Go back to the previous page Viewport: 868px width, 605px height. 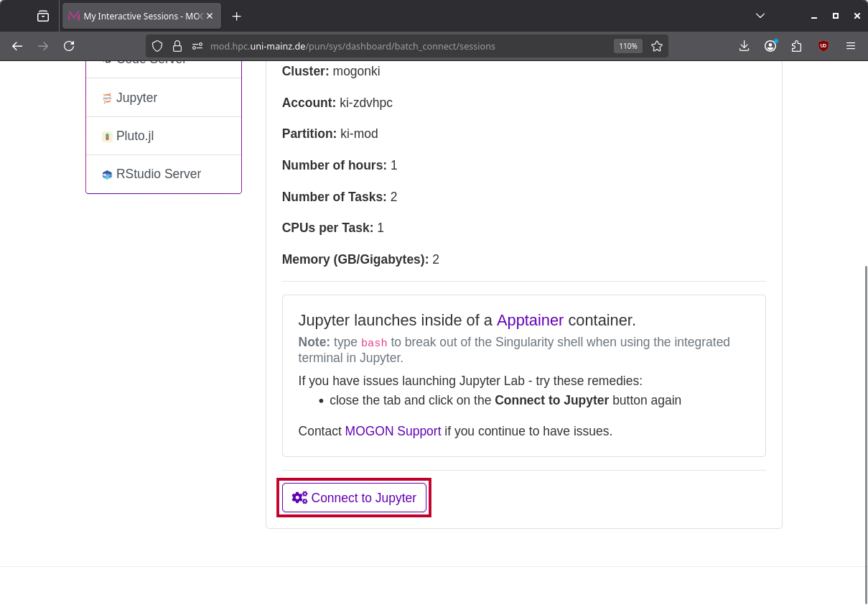pyautogui.click(x=17, y=46)
